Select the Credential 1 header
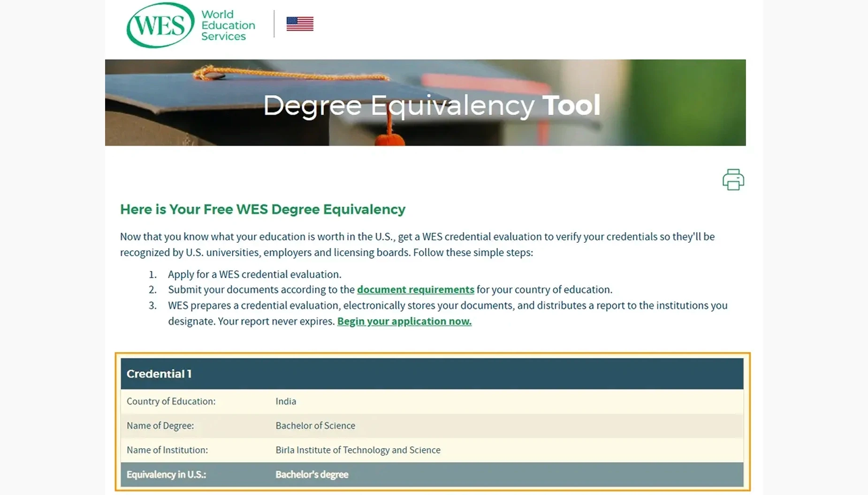Screen dimensions: 868x495 coord(432,374)
